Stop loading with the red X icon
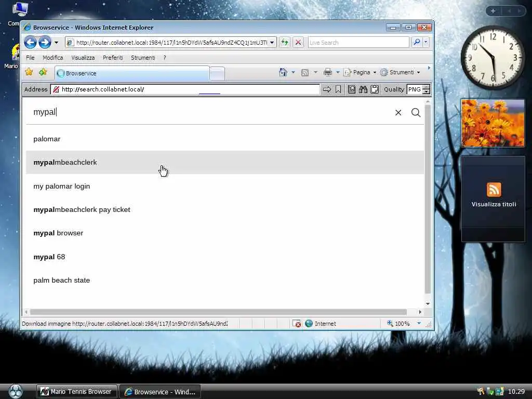This screenshot has height=399, width=532. (298, 43)
